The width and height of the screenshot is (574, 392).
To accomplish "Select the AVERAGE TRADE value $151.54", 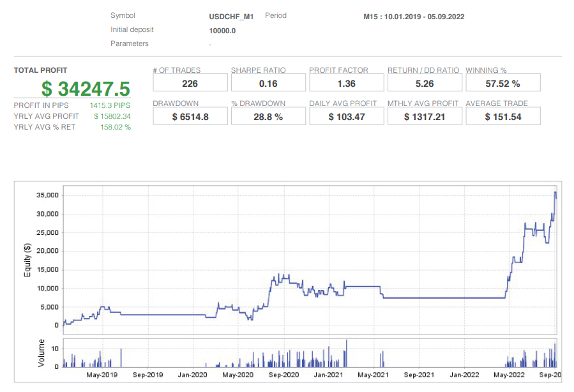I will [502, 116].
